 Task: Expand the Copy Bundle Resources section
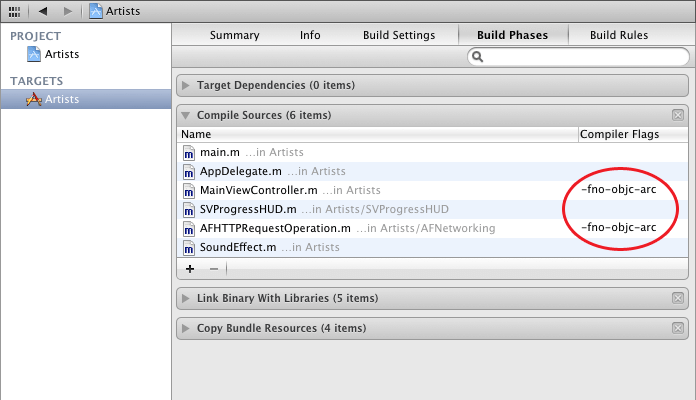coord(187,328)
